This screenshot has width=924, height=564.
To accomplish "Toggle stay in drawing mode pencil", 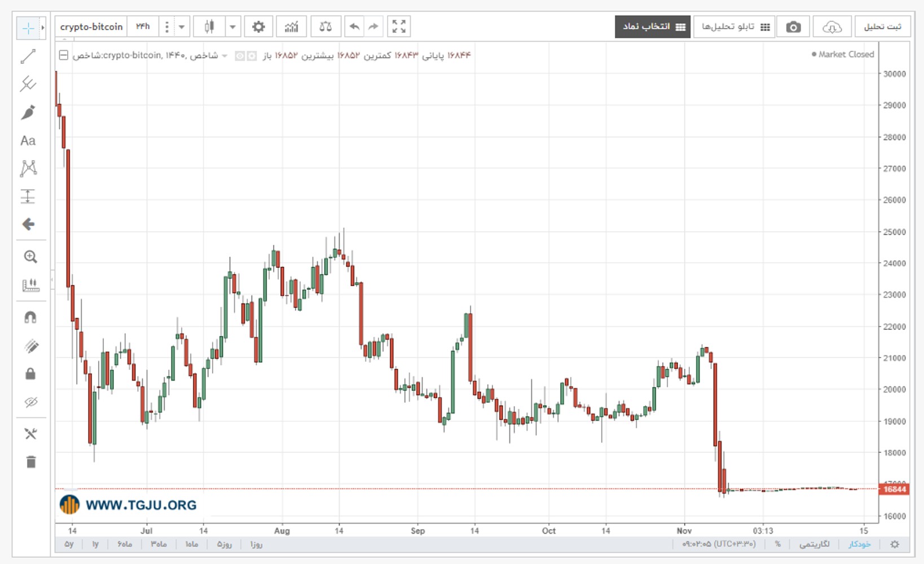I will (31, 346).
